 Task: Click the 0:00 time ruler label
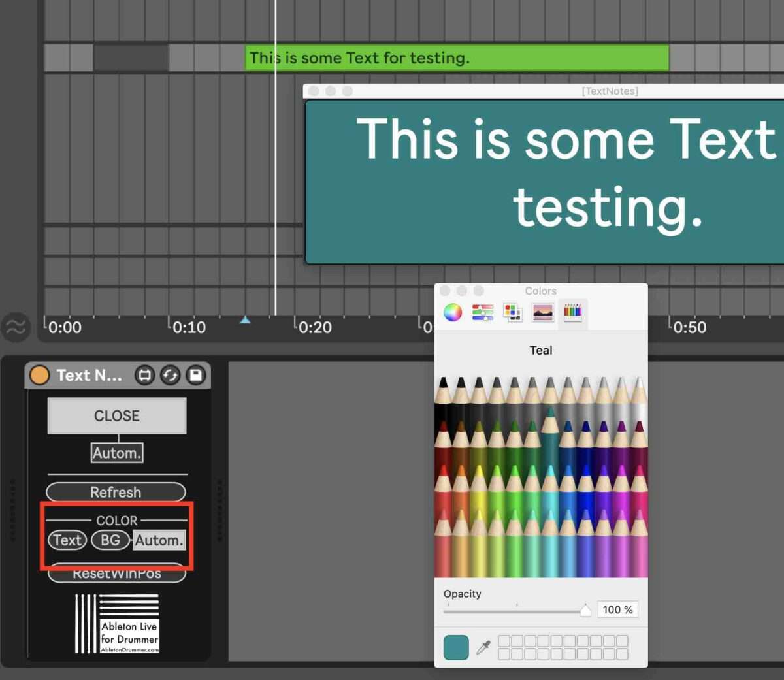tap(65, 327)
